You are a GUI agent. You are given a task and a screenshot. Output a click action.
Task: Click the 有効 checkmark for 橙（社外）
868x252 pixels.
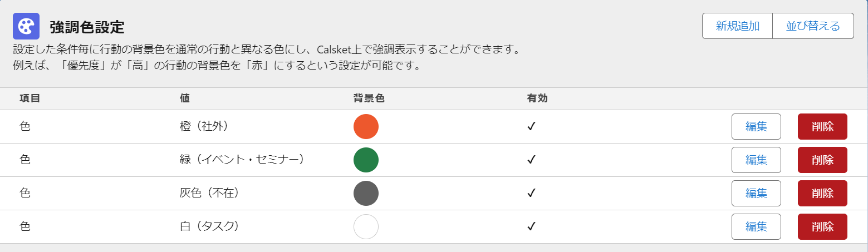(531, 126)
